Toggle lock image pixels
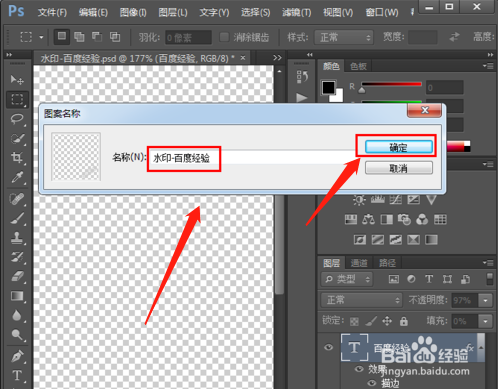 [371, 321]
